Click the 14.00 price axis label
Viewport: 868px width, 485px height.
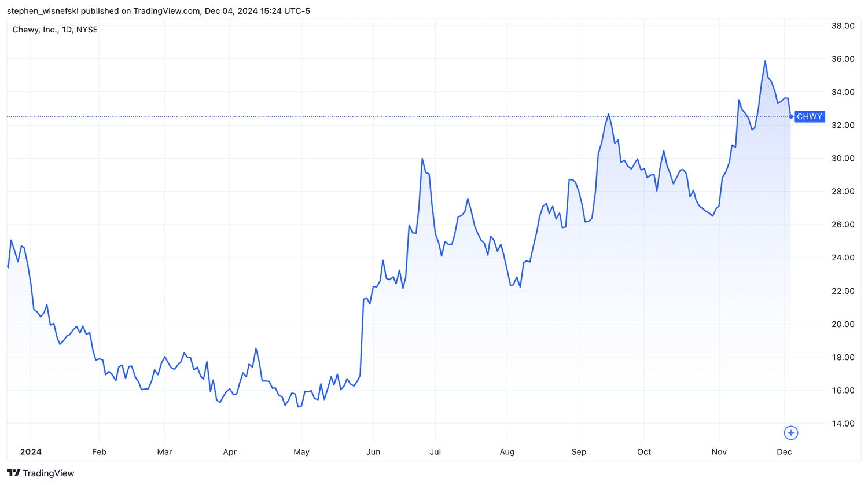pyautogui.click(x=843, y=424)
